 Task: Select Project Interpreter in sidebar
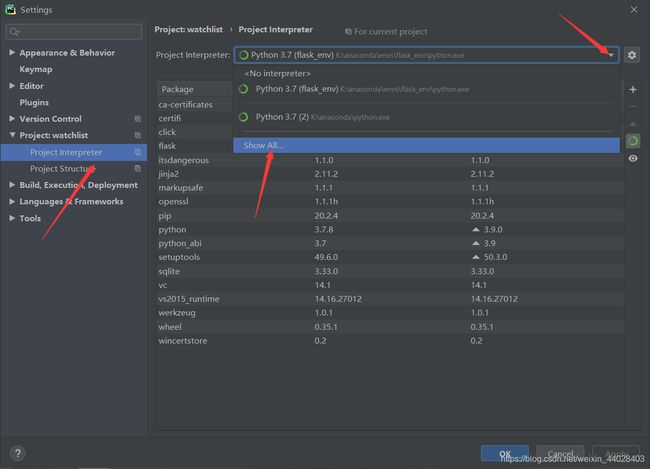coord(73,152)
